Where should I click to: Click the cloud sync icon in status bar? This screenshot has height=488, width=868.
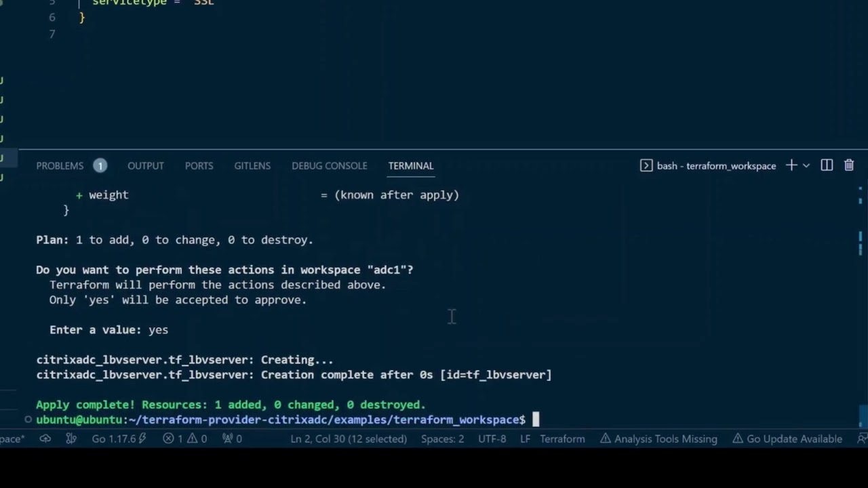(45, 439)
